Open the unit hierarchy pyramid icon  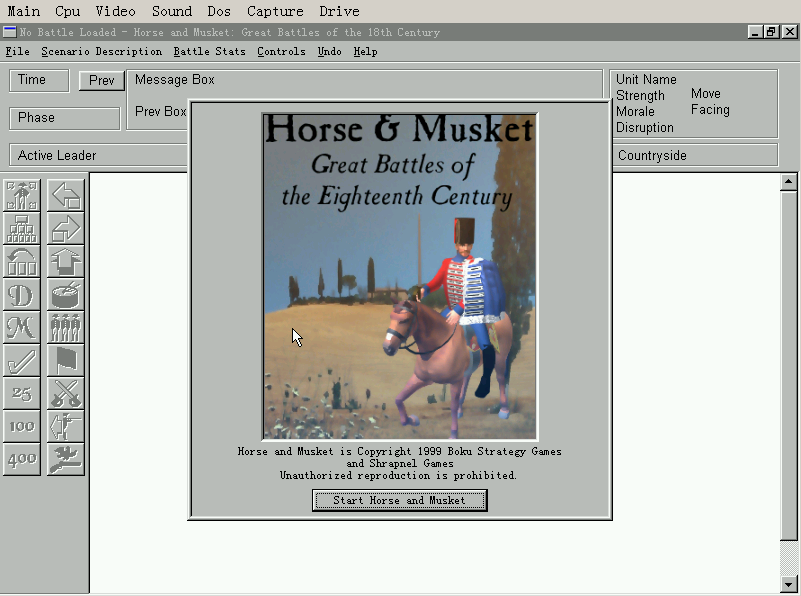(21, 228)
